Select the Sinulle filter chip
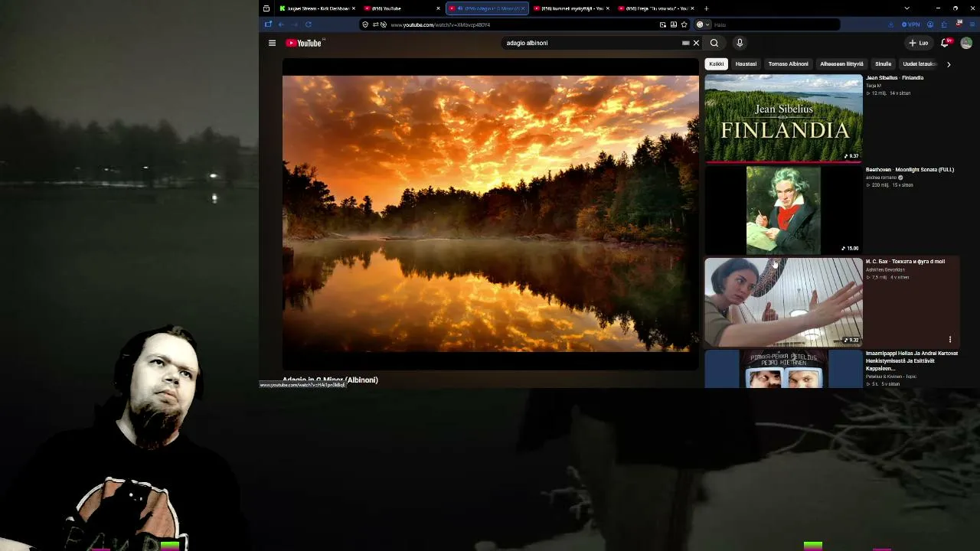 tap(883, 64)
